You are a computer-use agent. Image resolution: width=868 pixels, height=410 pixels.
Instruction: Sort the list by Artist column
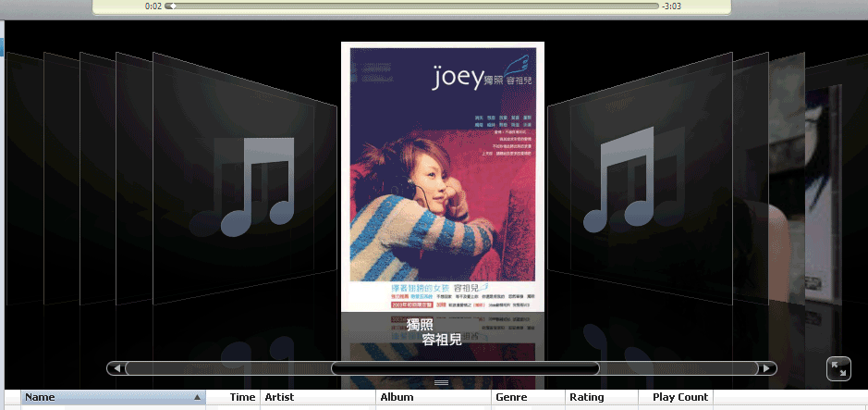click(318, 397)
